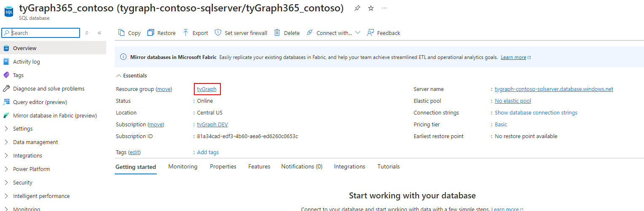Viewport: 644px width, 211px height.
Task: Collapse the sidebar with double chevron
Action: click(99, 33)
